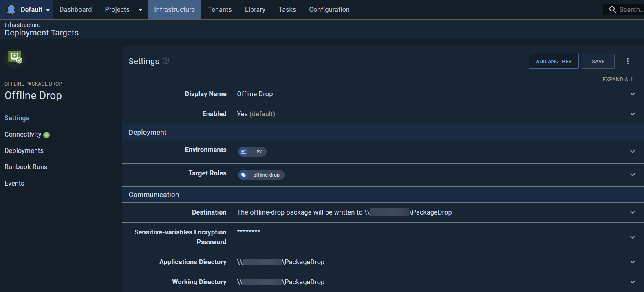Click the 'Offline Drop' heading in the sidebar

point(33,95)
